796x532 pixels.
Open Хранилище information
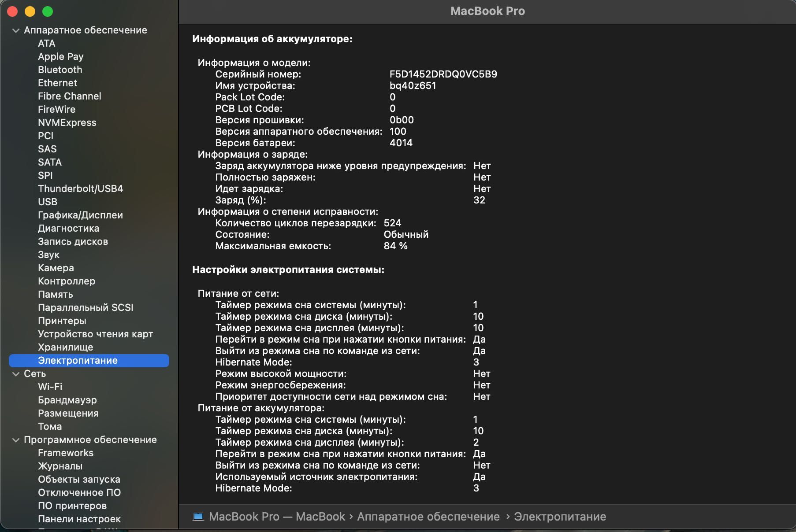pos(65,347)
